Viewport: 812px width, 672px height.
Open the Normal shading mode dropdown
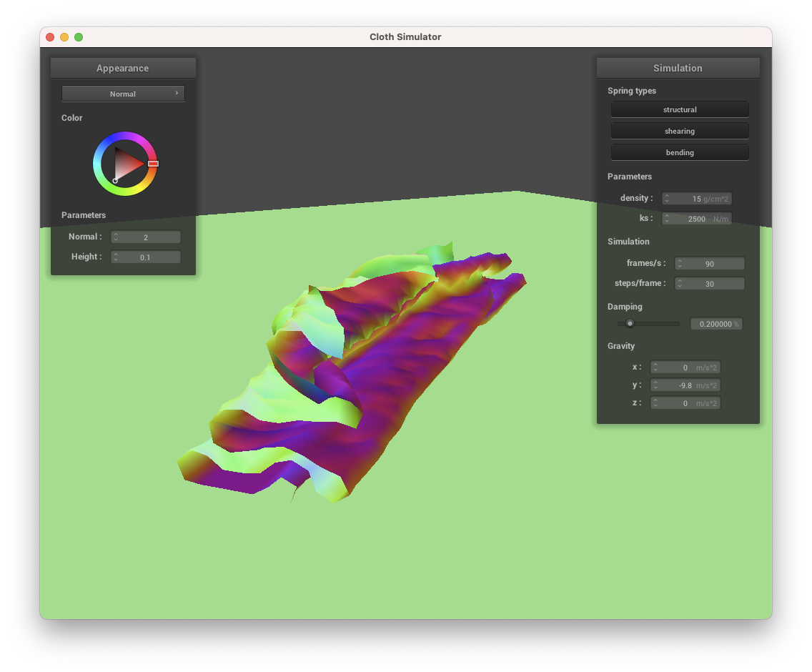click(x=123, y=93)
